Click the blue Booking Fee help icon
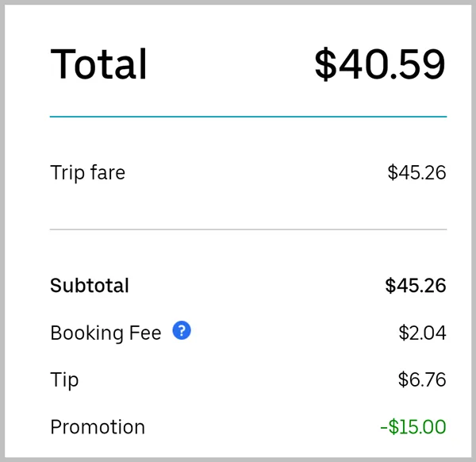The width and height of the screenshot is (476, 462). click(182, 330)
